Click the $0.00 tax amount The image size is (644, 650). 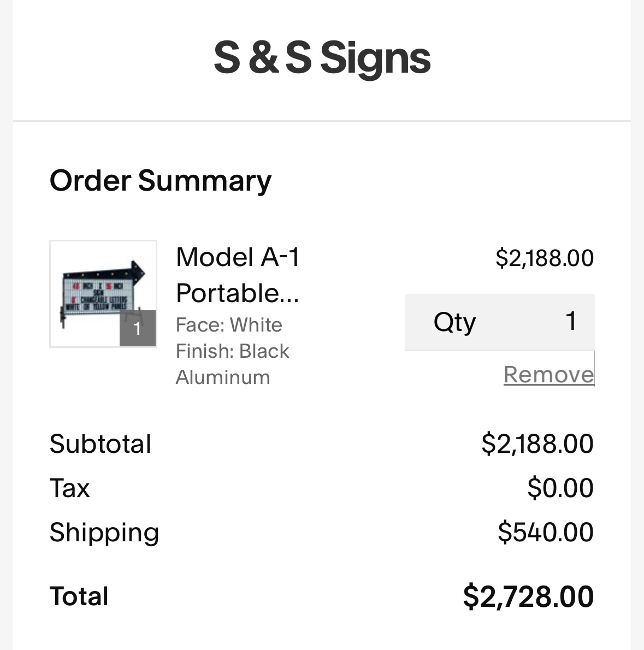coord(560,488)
